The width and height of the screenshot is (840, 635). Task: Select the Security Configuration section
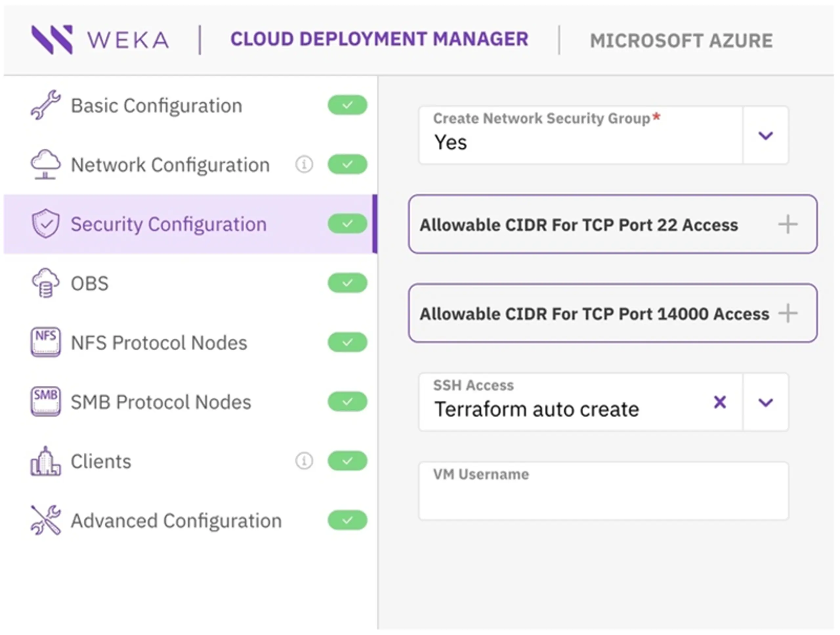tap(190, 224)
